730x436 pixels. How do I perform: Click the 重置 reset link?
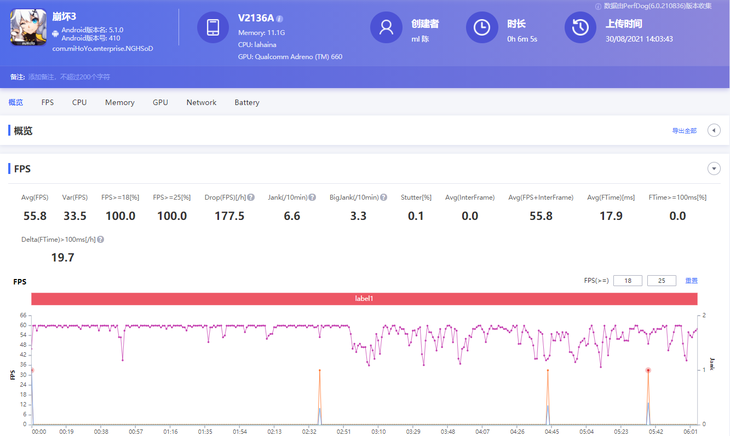(x=691, y=281)
